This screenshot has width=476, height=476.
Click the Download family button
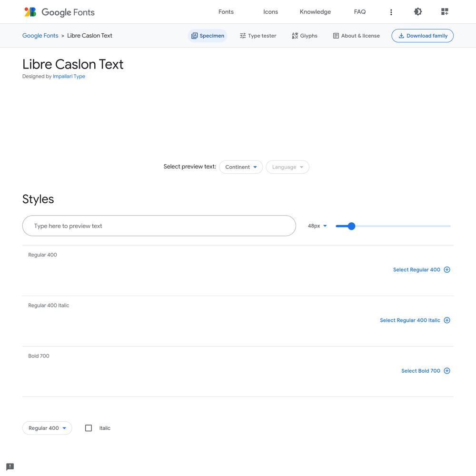pyautogui.click(x=423, y=36)
